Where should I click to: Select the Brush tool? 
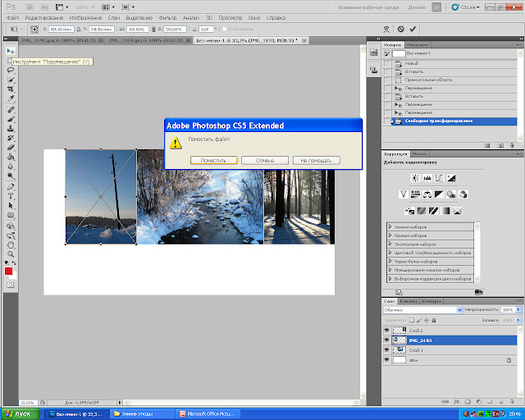[11, 119]
